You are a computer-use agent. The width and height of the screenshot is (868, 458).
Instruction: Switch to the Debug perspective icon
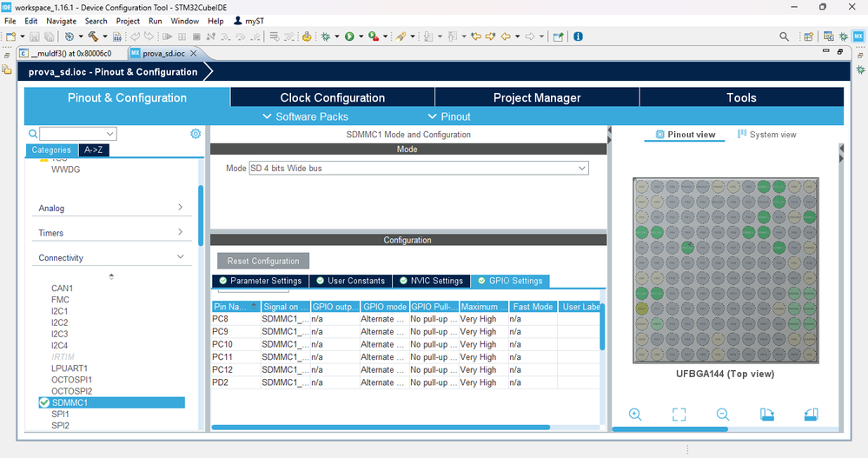pos(843,37)
